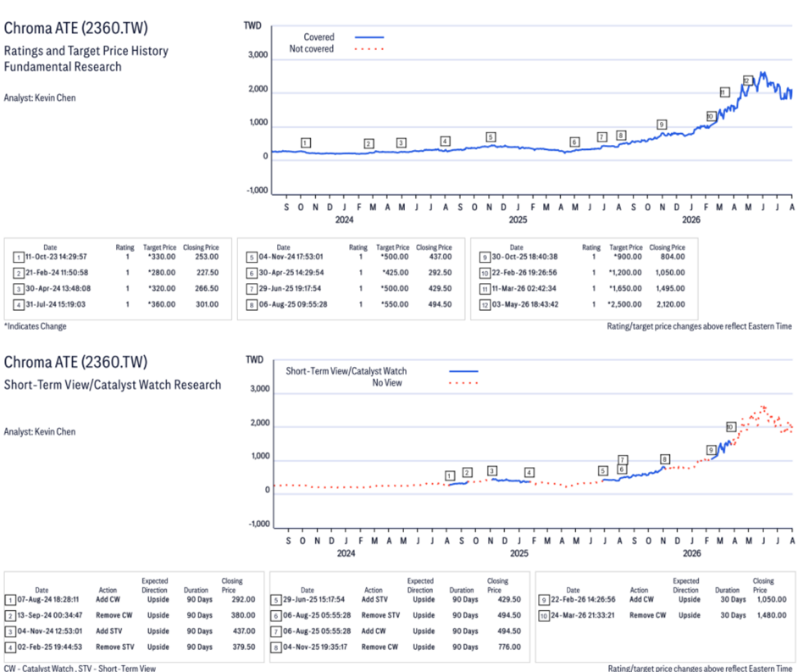Click closing price '301.00'

click(x=207, y=304)
